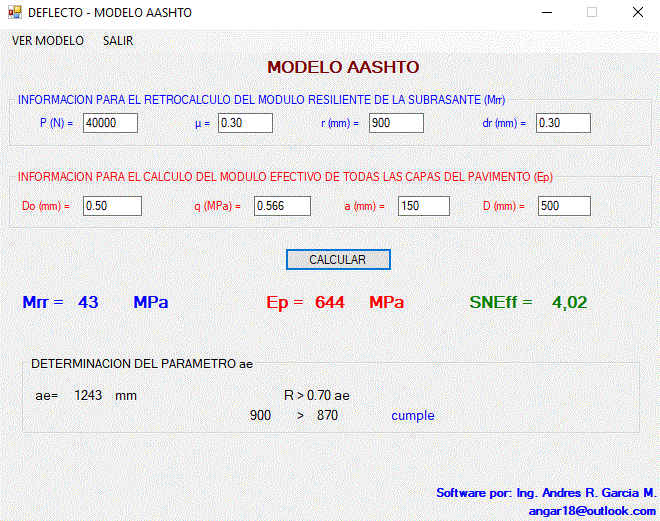This screenshot has width=660, height=521.
Task: Click the 'q (MPa) =' label
Action: 217,206
